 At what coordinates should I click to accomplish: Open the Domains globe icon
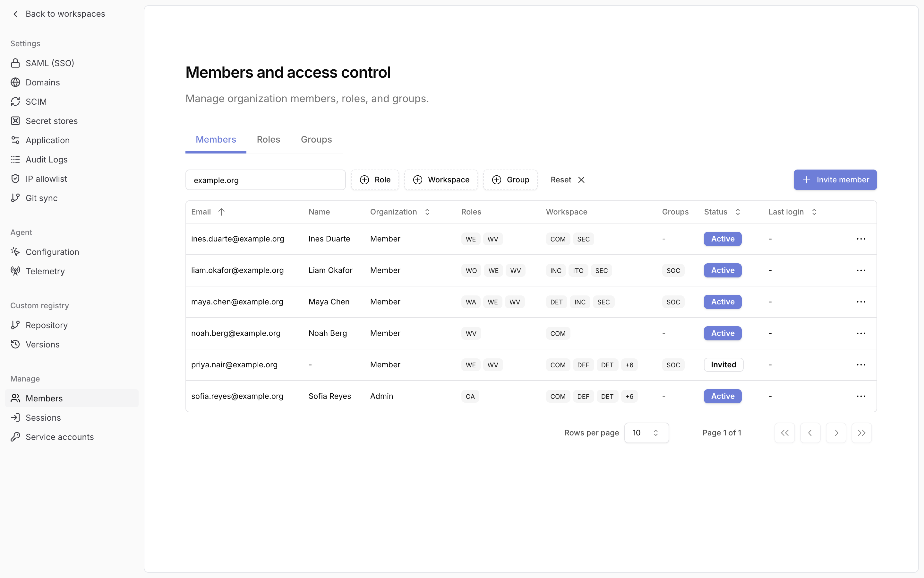[15, 82]
